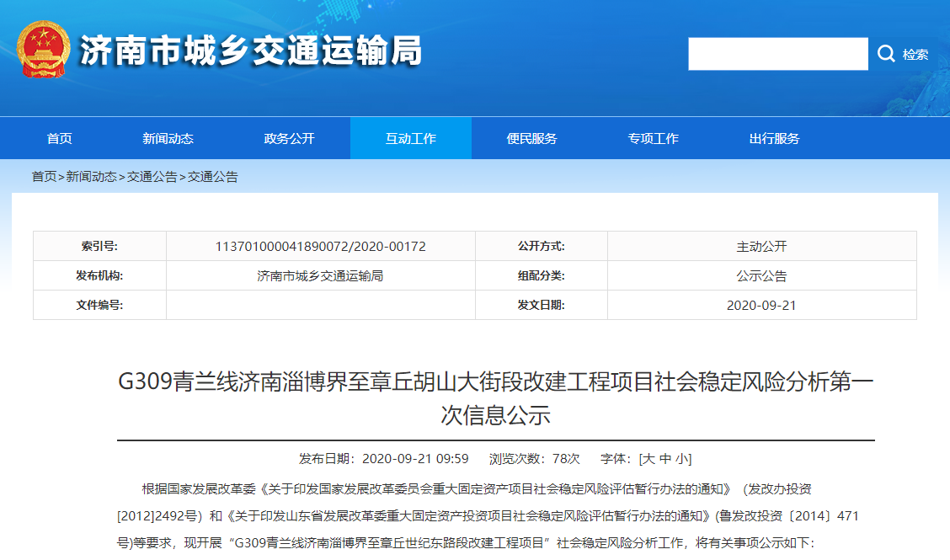This screenshot has height=560, width=950.
Task: Click 新闻动态 in the breadcrumb trail
Action: pyautogui.click(x=92, y=177)
